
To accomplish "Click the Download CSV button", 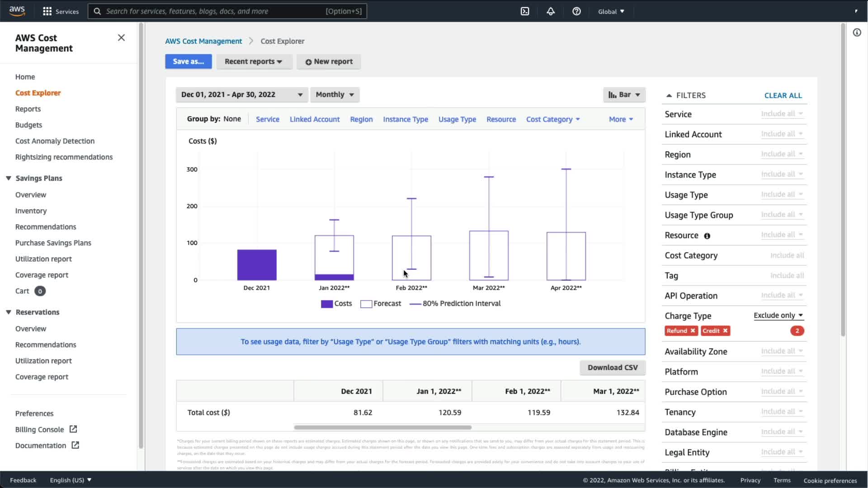I will (612, 367).
